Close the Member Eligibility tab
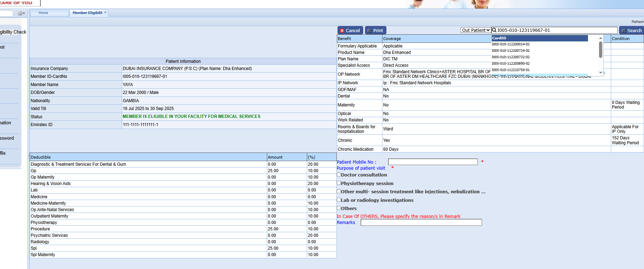 click(105, 12)
